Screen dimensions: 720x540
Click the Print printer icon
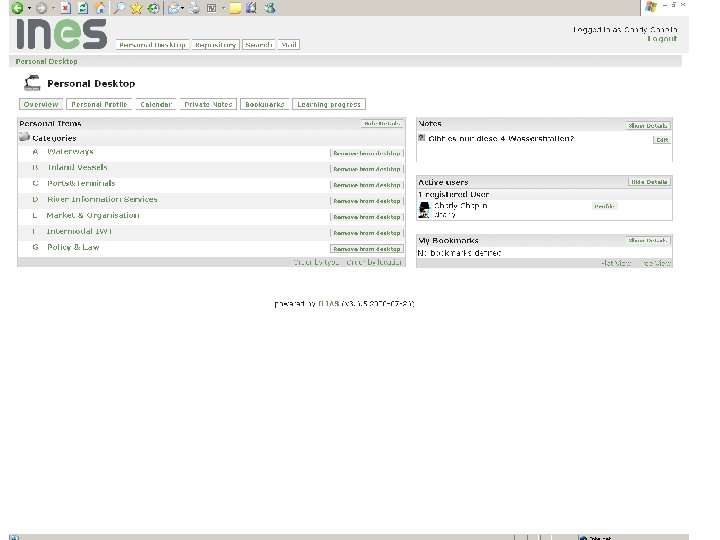[x=195, y=8]
